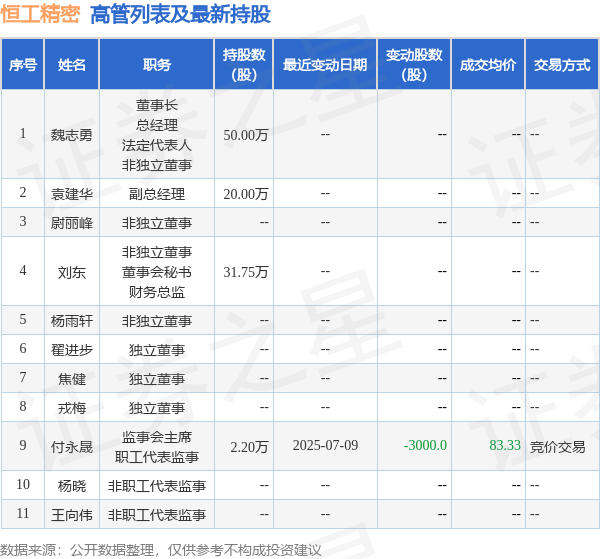The image size is (600, 559).
Task: Click the 副总经理 position cell
Action: [x=157, y=194]
